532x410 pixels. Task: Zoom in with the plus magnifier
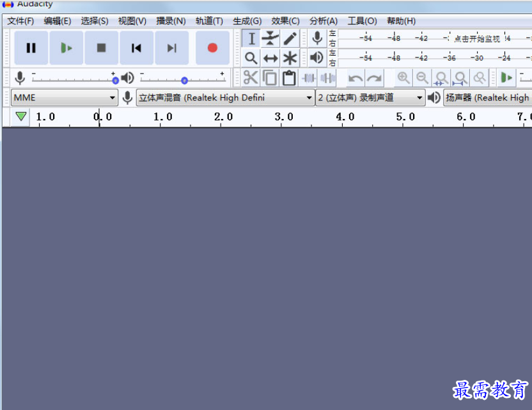(403, 78)
